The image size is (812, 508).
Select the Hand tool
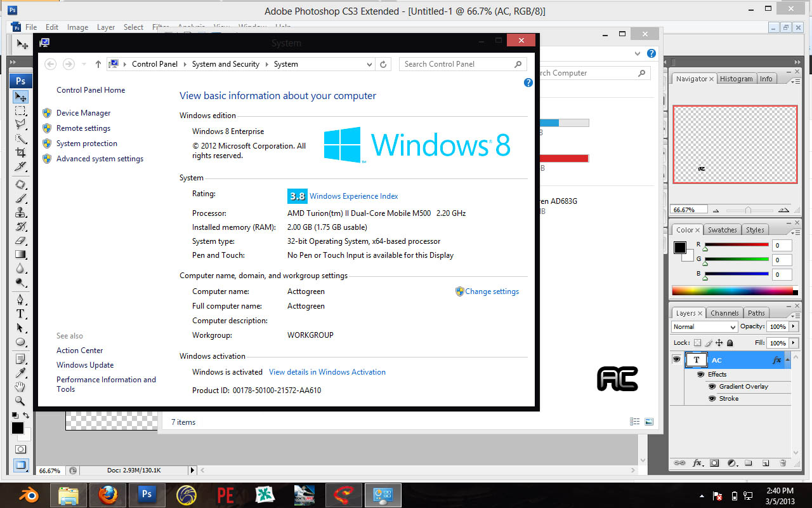coord(20,387)
